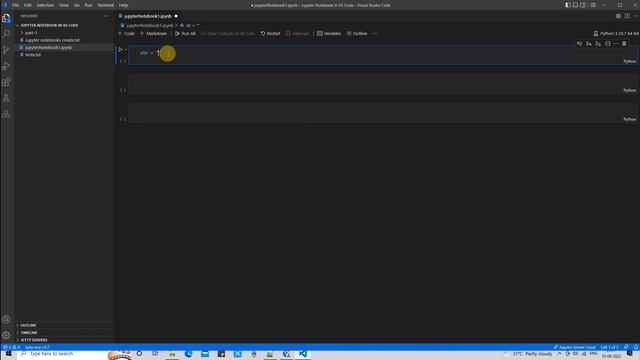Change third cell language mode Python
640x360 pixels.
click(x=629, y=119)
